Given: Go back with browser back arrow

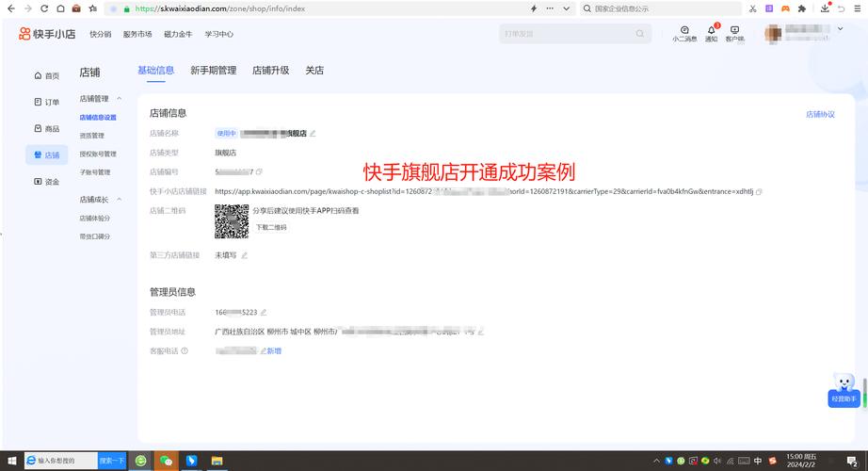Looking at the screenshot, I should tap(11, 8).
